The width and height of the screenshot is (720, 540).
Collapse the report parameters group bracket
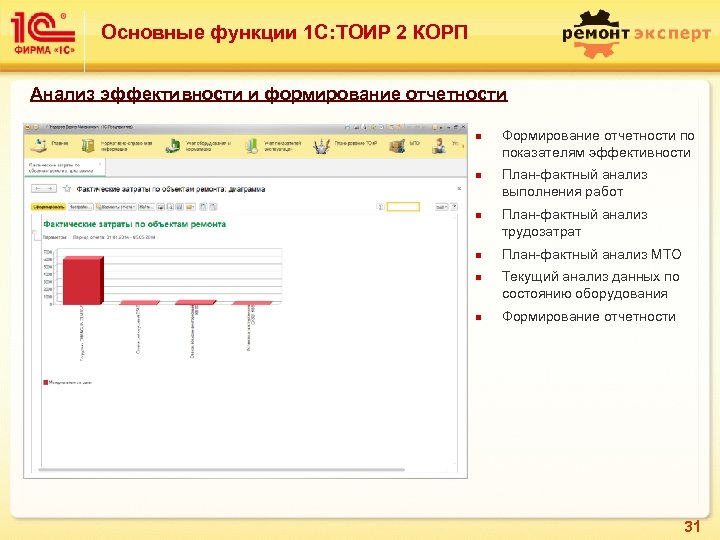(34, 234)
